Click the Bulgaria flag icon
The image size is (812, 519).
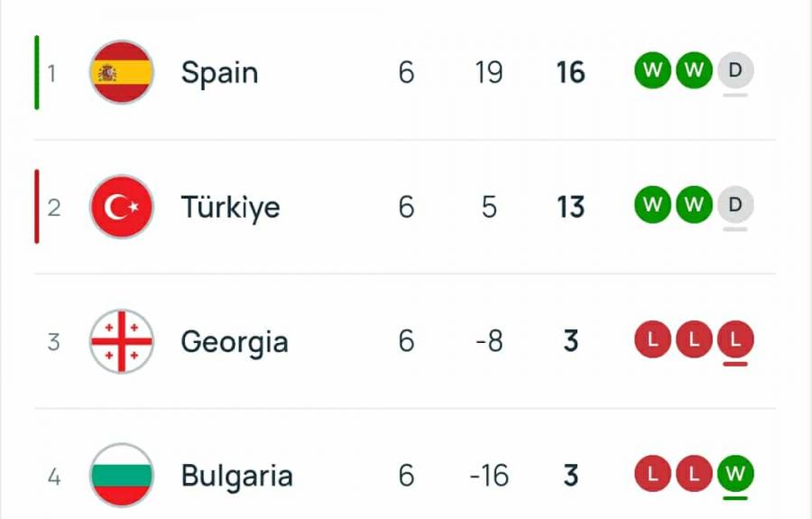(122, 475)
